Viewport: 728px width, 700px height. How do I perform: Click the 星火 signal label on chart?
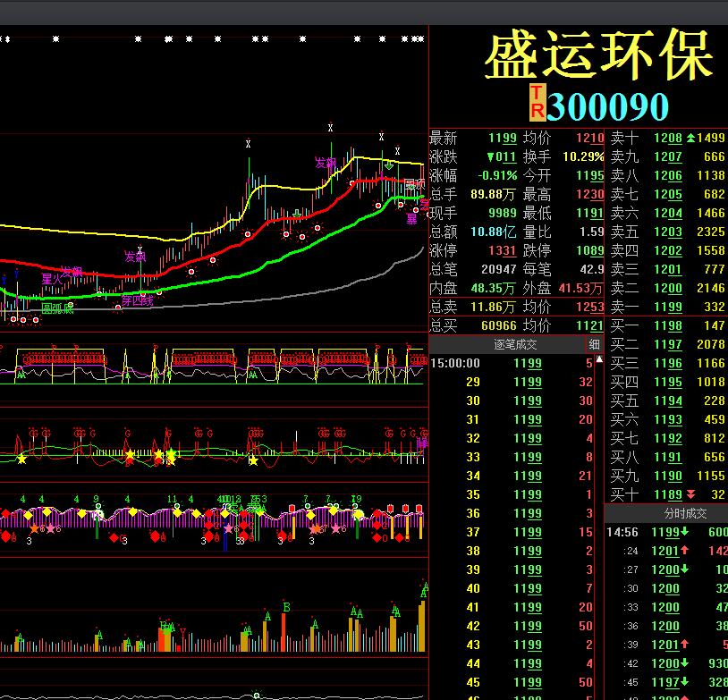coord(52,279)
